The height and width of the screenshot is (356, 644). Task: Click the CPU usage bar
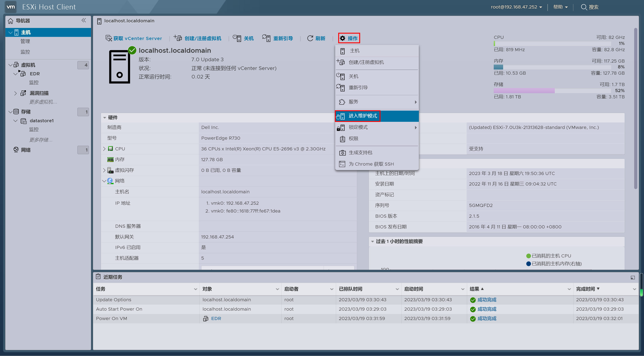552,44
